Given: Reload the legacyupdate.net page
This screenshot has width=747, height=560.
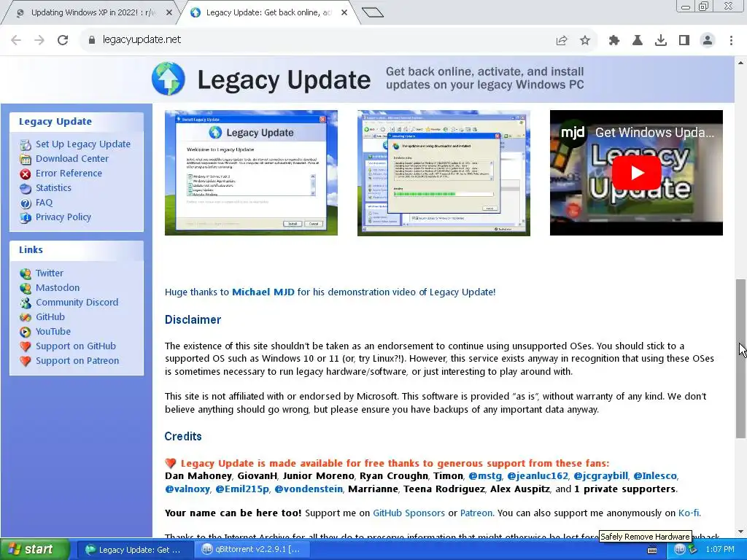Looking at the screenshot, I should pos(63,40).
